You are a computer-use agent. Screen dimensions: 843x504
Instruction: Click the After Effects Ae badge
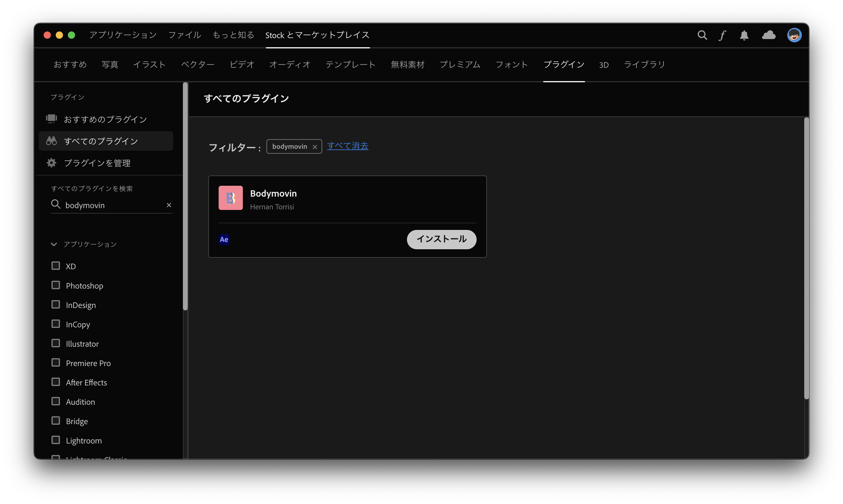[x=224, y=239]
